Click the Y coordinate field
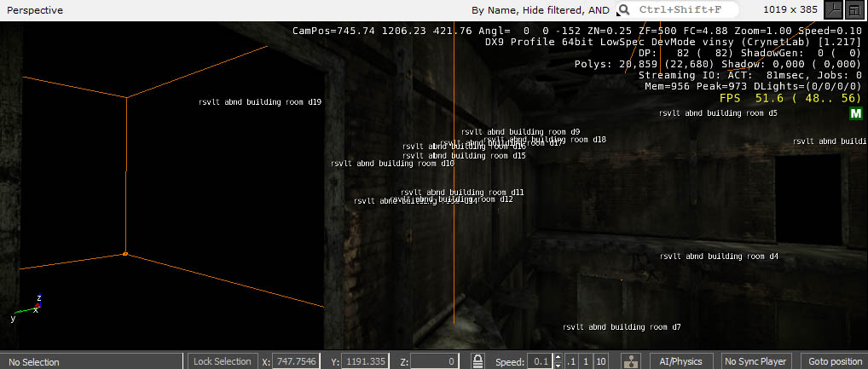 coord(365,362)
